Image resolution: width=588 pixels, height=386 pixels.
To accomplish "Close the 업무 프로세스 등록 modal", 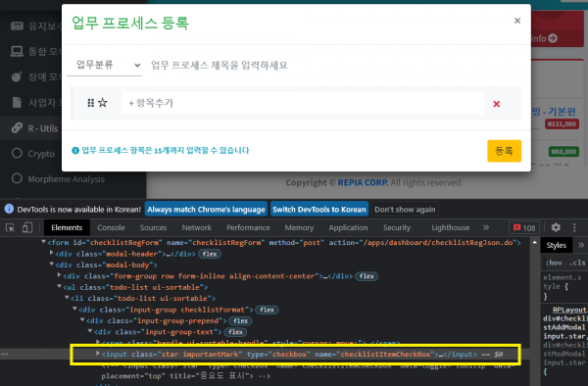I will [x=517, y=21].
